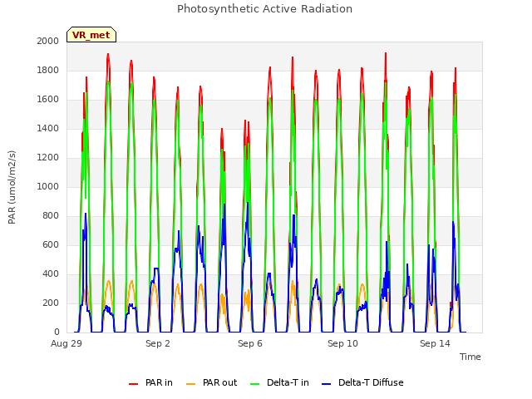Click the Sep 14 x-axis tick label

click(x=435, y=343)
